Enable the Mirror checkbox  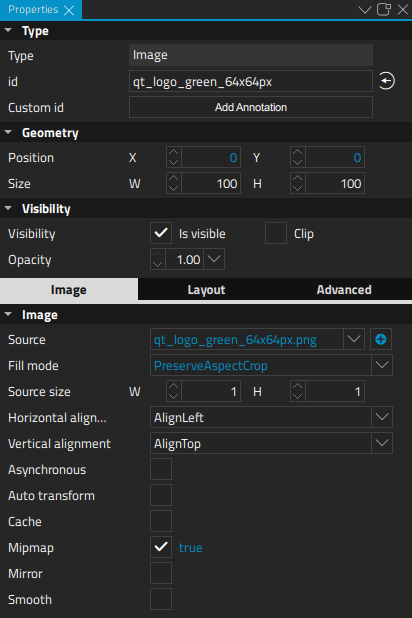point(161,573)
